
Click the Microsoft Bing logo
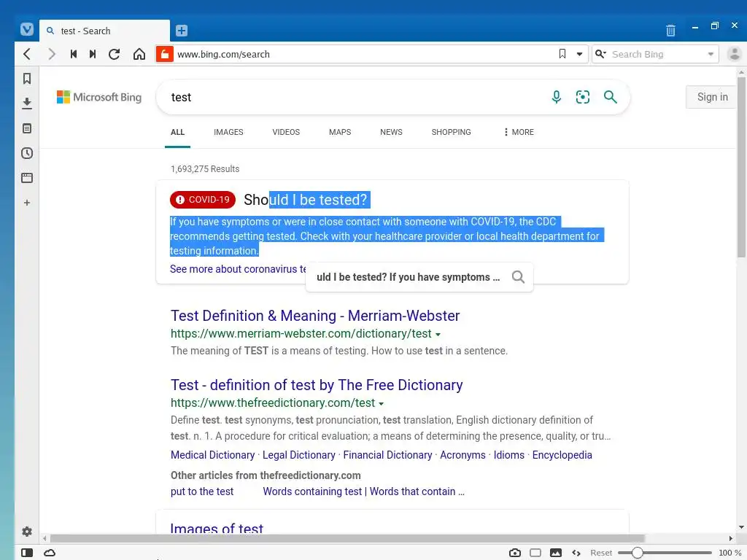click(99, 97)
